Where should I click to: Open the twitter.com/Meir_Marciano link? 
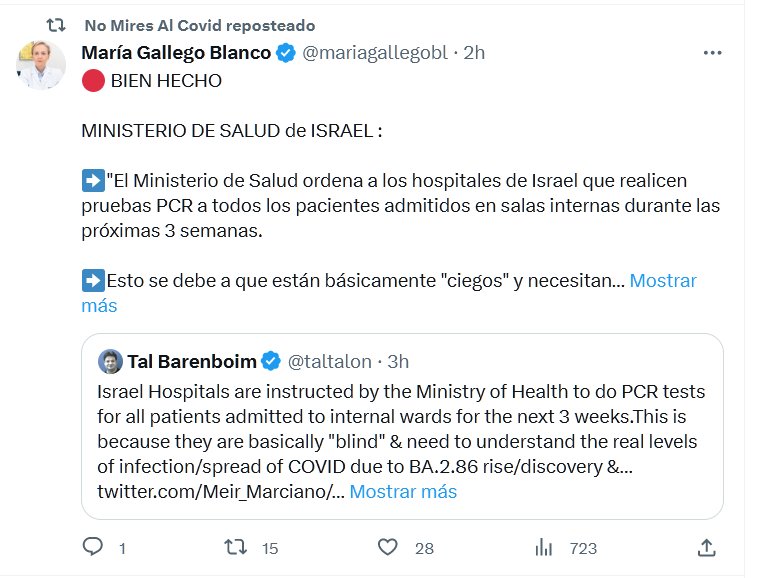(219, 491)
